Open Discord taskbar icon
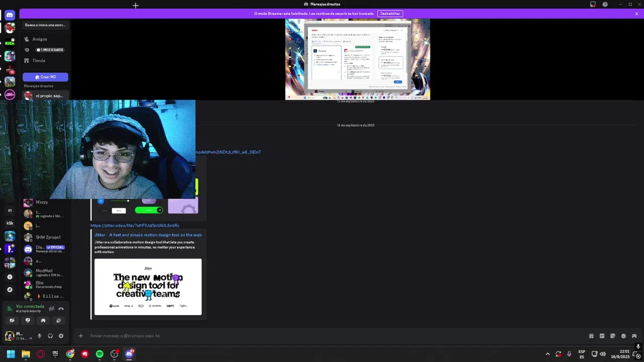 (129, 354)
